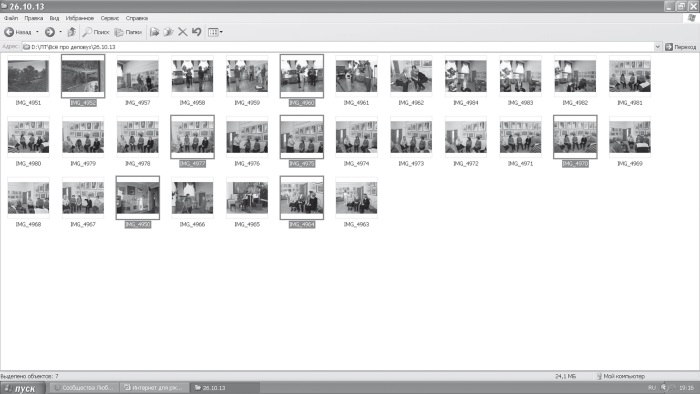This screenshot has width=700, height=394.
Task: Expand the address bar dropdown
Action: pyautogui.click(x=658, y=47)
